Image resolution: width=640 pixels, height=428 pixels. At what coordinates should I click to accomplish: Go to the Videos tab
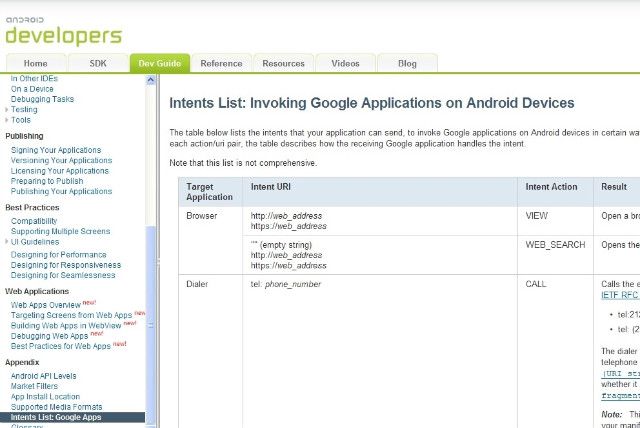click(x=345, y=63)
